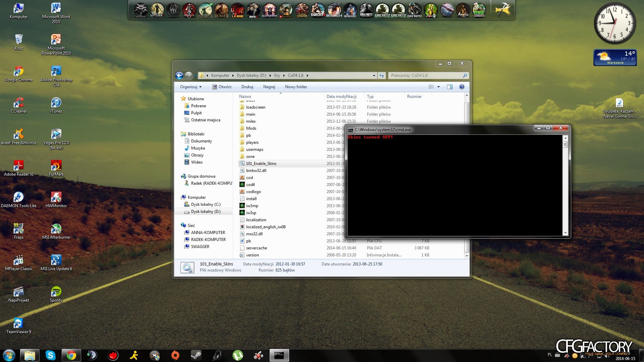Open Skype from the taskbar
644x362 pixels.
[x=51, y=355]
